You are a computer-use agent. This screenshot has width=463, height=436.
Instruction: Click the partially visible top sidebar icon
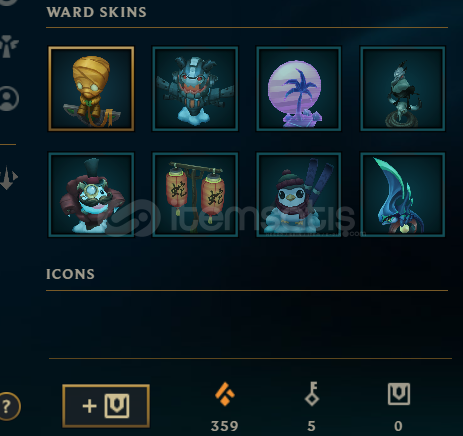(8, 3)
